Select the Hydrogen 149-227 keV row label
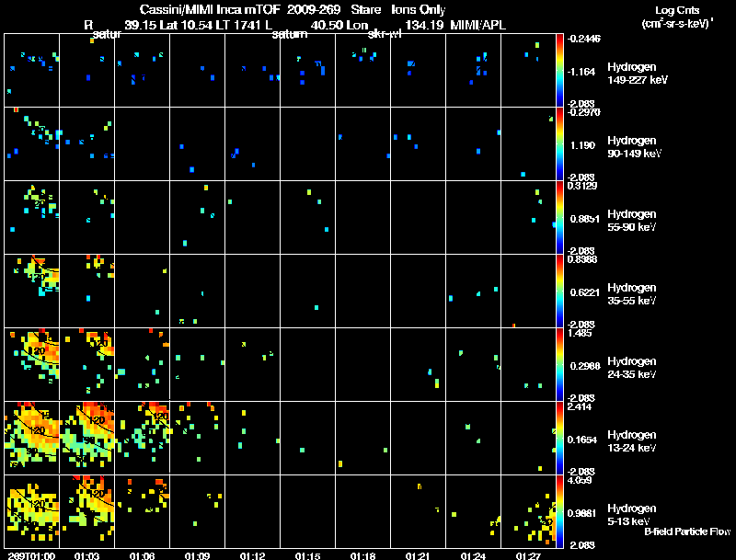Screen dimensions: 736x560 [x=638, y=74]
